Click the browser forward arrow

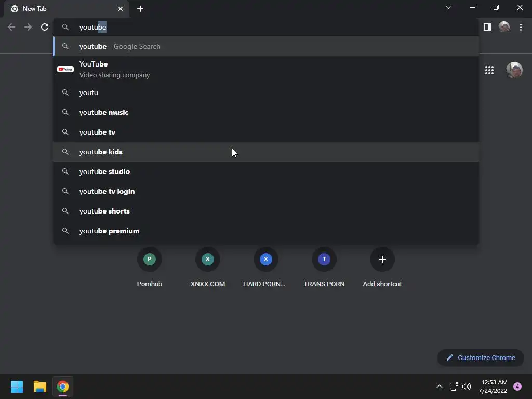28,27
